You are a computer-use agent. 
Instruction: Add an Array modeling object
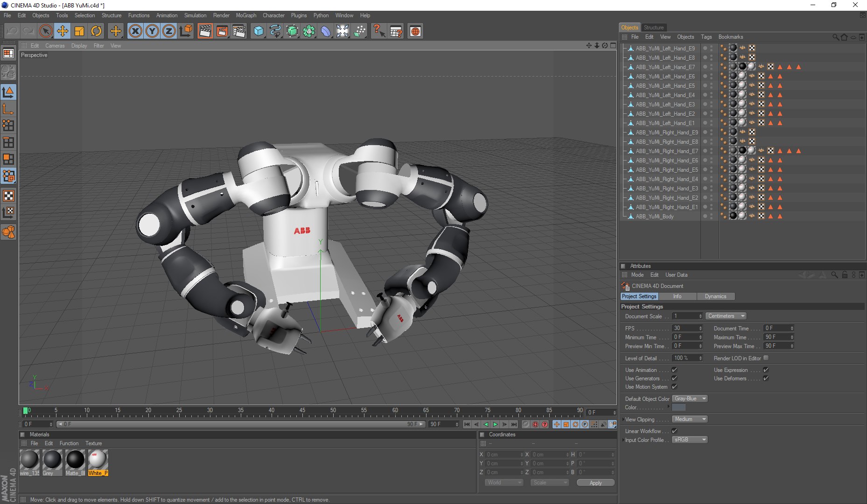coord(309,31)
